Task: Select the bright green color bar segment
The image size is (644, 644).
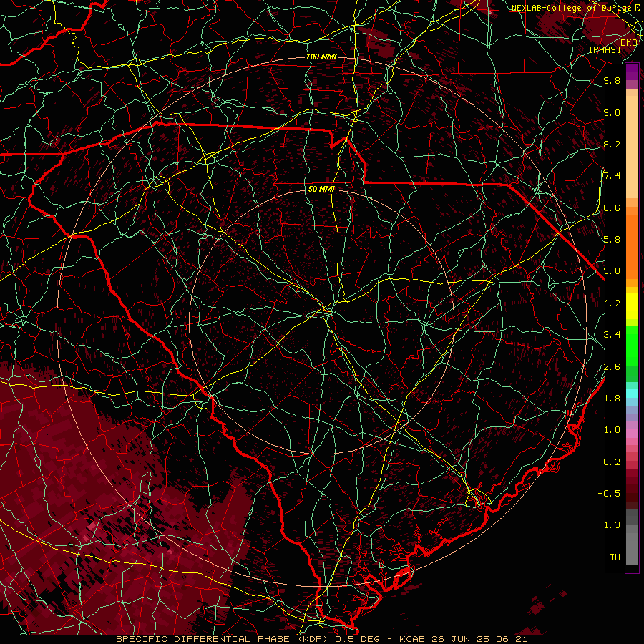Action: coord(632,344)
